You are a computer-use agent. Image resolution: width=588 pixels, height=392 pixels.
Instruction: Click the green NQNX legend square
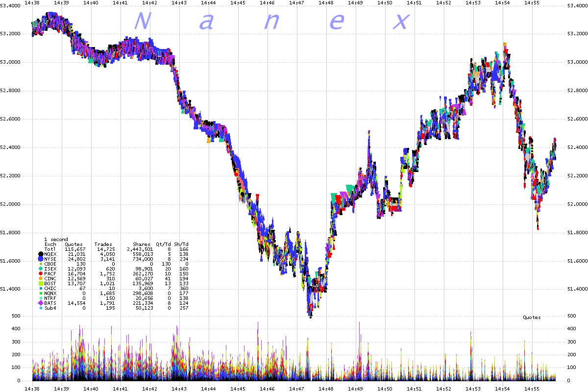[40, 293]
